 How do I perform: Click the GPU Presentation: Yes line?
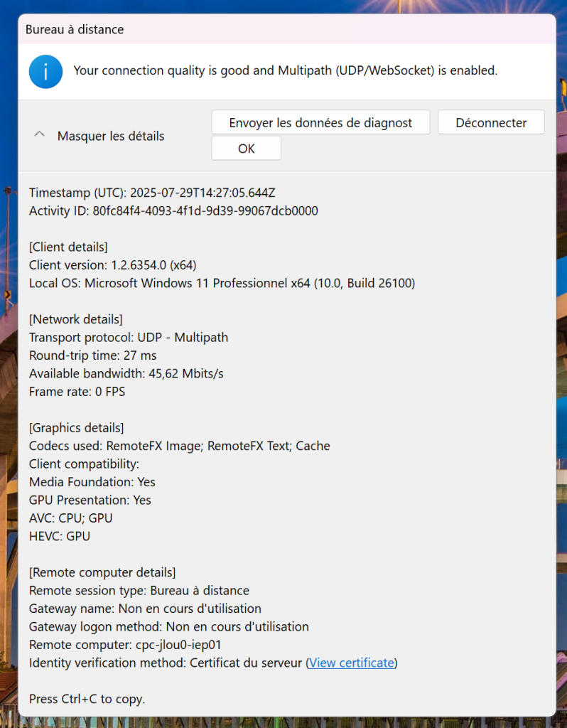pos(90,500)
